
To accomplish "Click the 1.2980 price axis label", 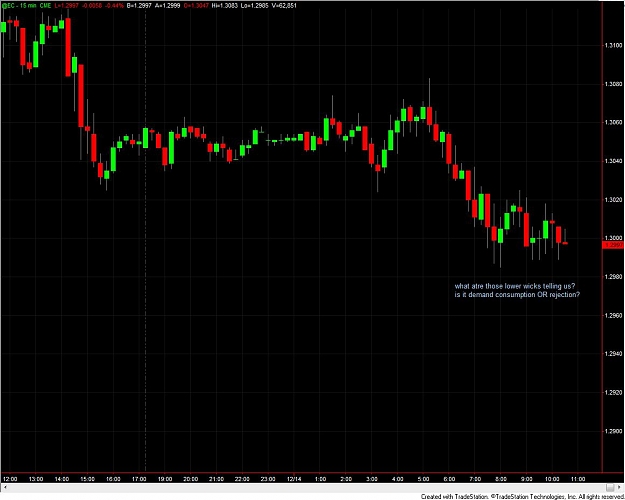I will 613,276.
